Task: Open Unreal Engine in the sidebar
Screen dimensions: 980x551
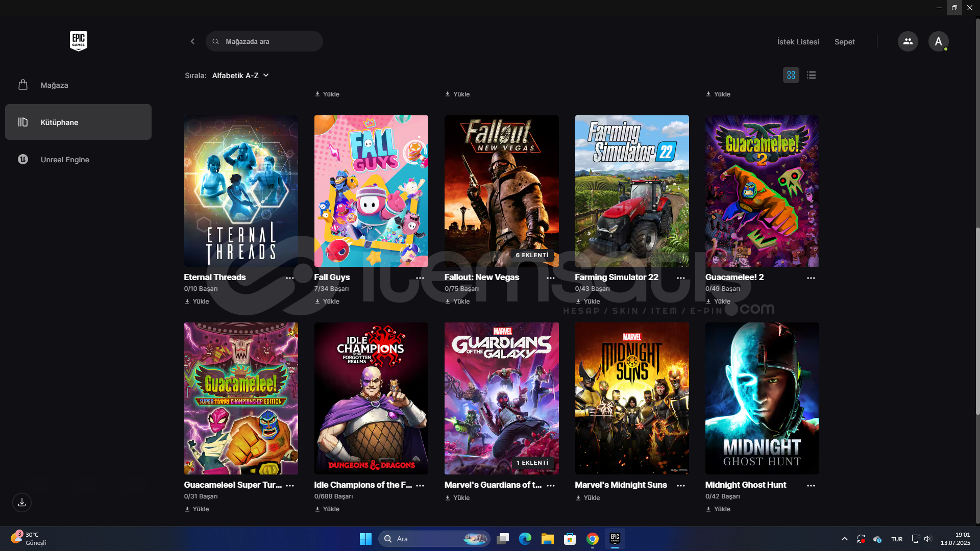Action: click(x=78, y=159)
